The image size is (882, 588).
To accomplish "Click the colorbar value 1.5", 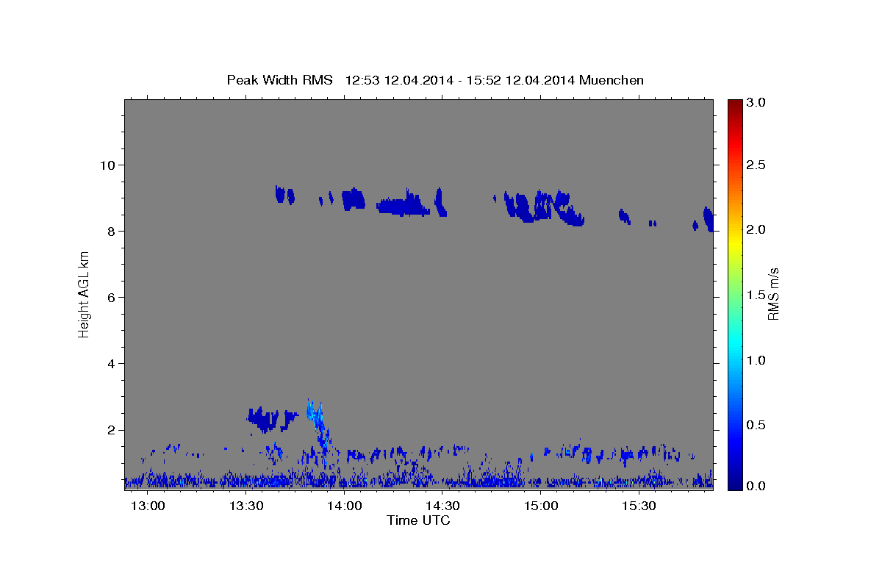I will tap(756, 295).
